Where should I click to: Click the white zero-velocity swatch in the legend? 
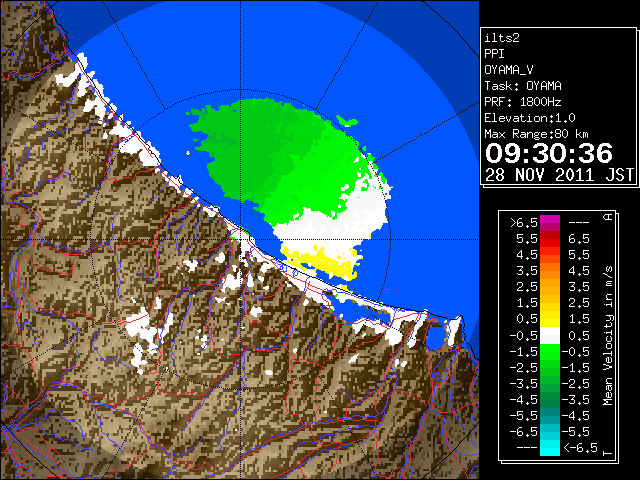[x=550, y=336]
